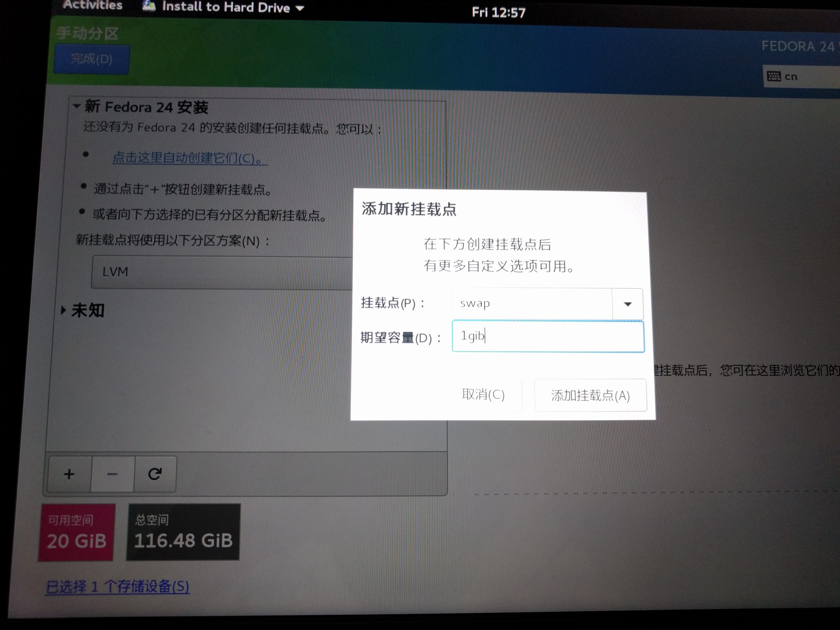Click the reload storage configuration icon
Screen dimensions: 840x630
[155, 474]
